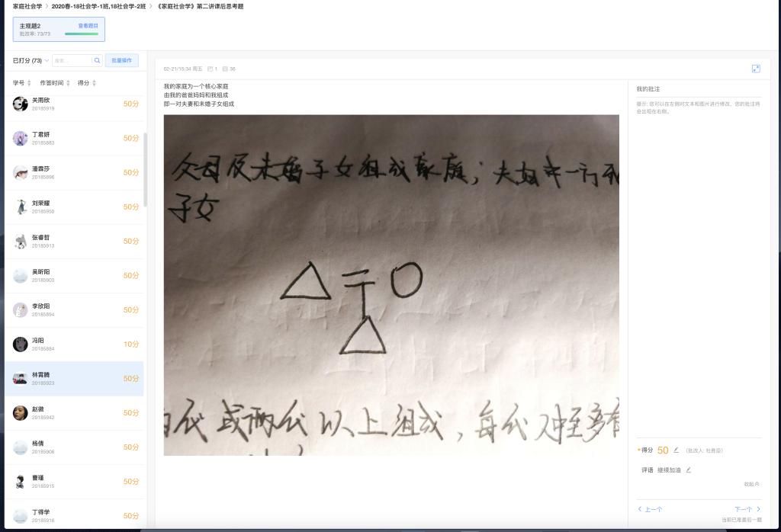This screenshot has width=781, height=532.
Task: Go to next answer via 下一个
Action: 747,509
